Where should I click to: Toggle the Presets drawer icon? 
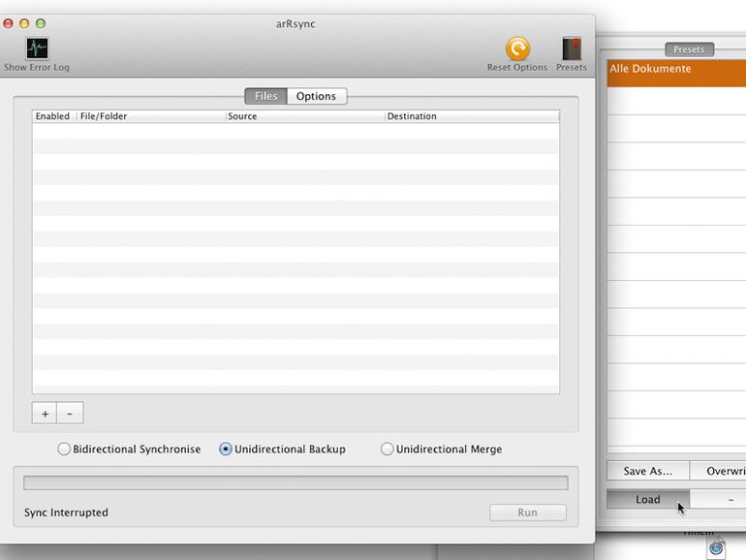click(x=572, y=48)
